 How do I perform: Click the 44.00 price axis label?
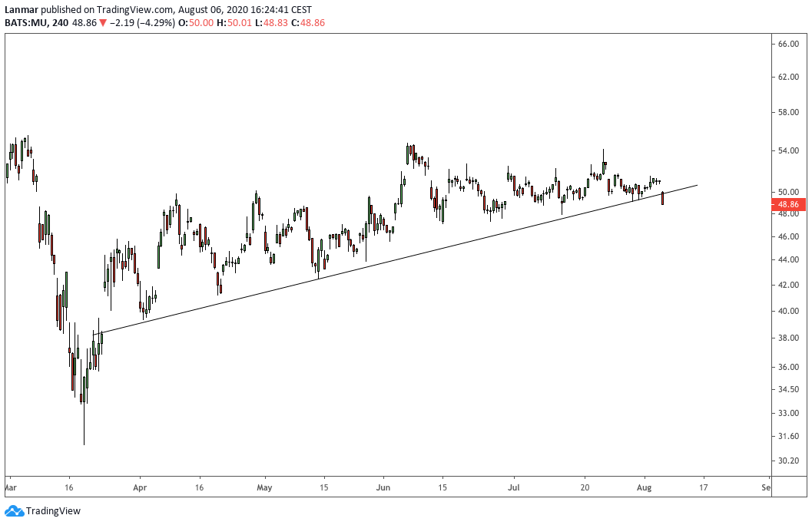(x=788, y=259)
